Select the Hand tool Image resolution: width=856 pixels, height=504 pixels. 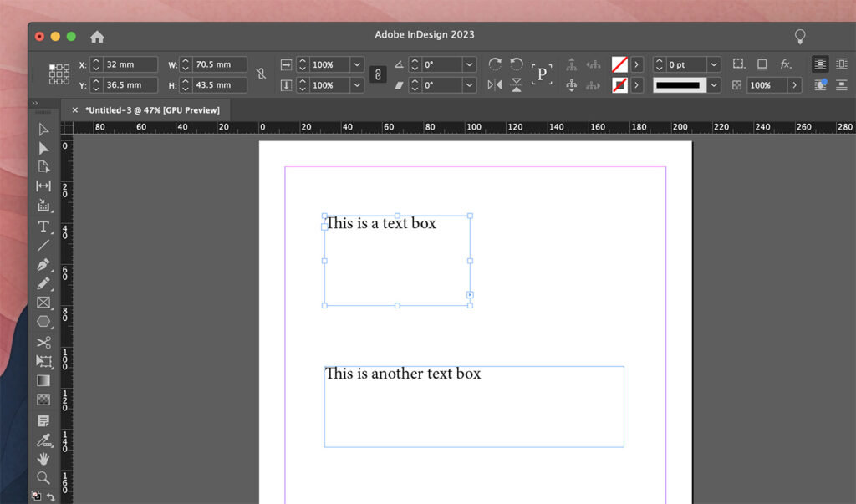pyautogui.click(x=44, y=458)
